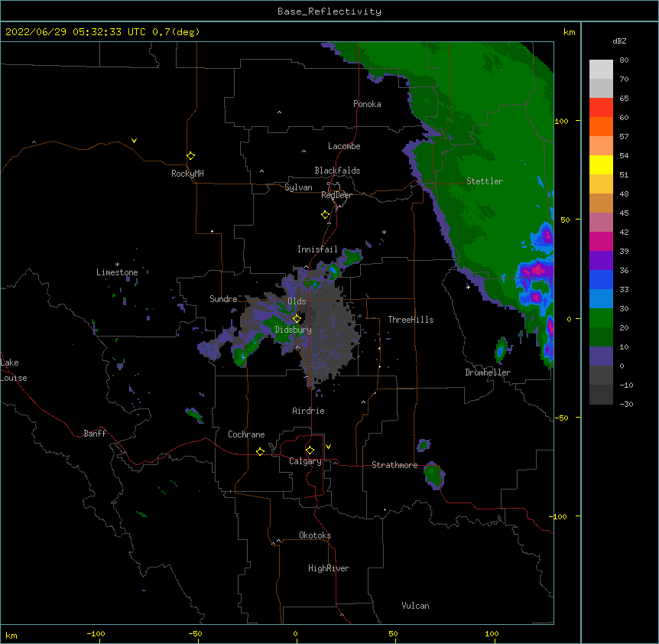Click the yellow diamond marker between Olds and Didsbury
Screen dimensions: 659x644
coord(297,318)
